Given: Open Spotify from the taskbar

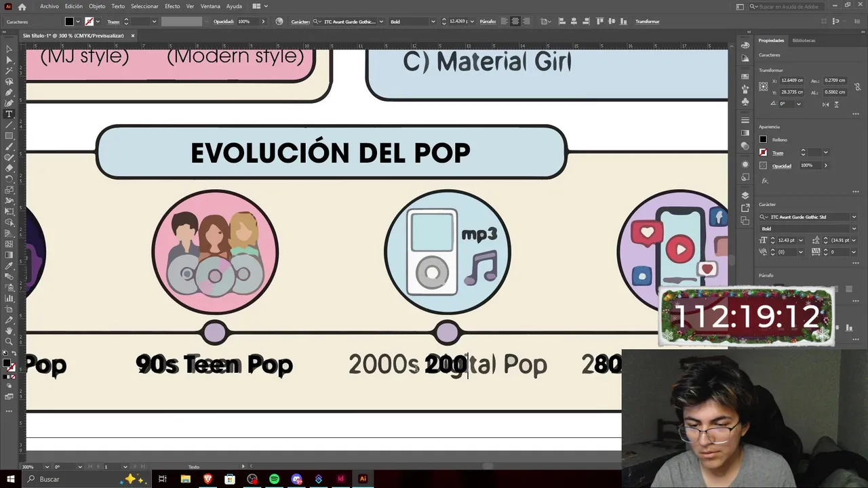Looking at the screenshot, I should (x=274, y=479).
